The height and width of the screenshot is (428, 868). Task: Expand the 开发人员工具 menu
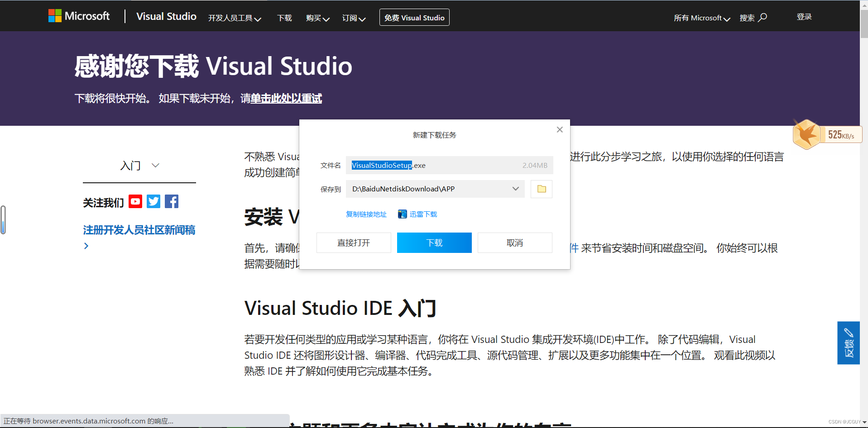(235, 18)
